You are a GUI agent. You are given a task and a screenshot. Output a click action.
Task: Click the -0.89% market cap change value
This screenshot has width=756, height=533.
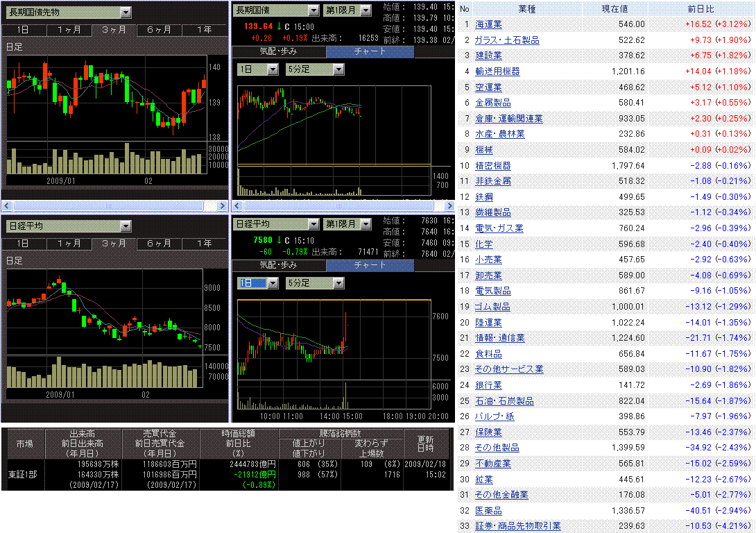[x=259, y=484]
